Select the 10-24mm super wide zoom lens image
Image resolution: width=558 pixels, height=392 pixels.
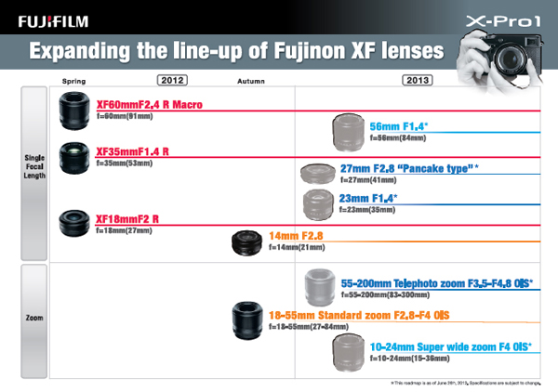349,352
